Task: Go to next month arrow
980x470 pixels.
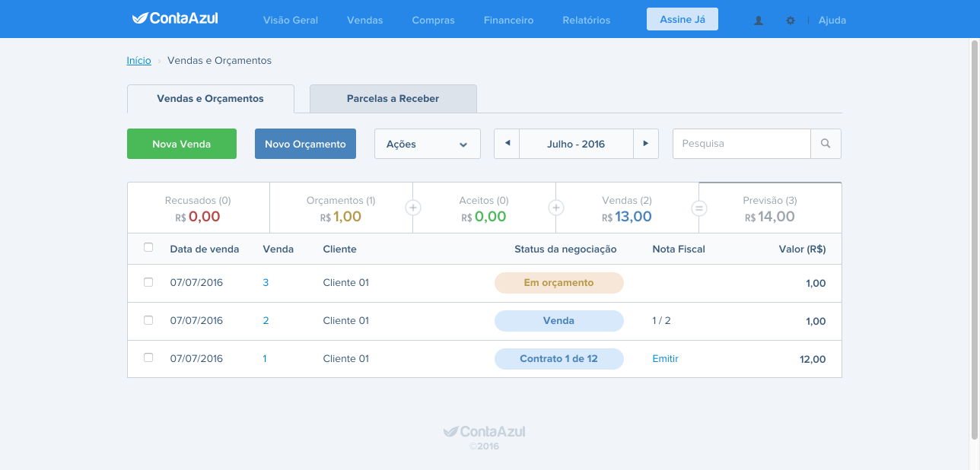Action: click(x=646, y=144)
